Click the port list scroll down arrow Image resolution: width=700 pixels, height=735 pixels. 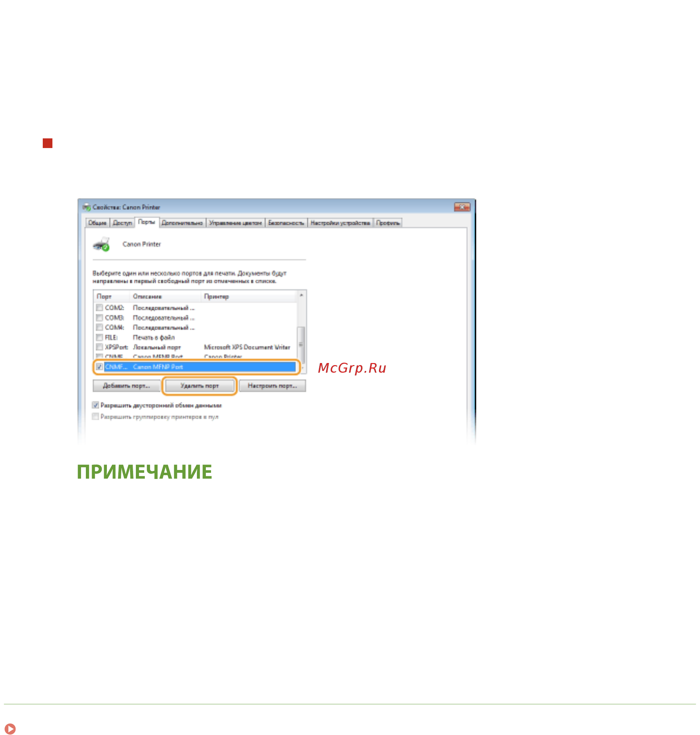302,369
